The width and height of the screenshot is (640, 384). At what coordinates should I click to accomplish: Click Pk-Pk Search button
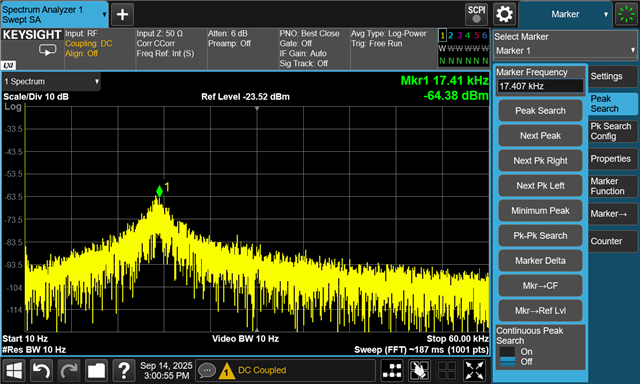click(x=540, y=235)
